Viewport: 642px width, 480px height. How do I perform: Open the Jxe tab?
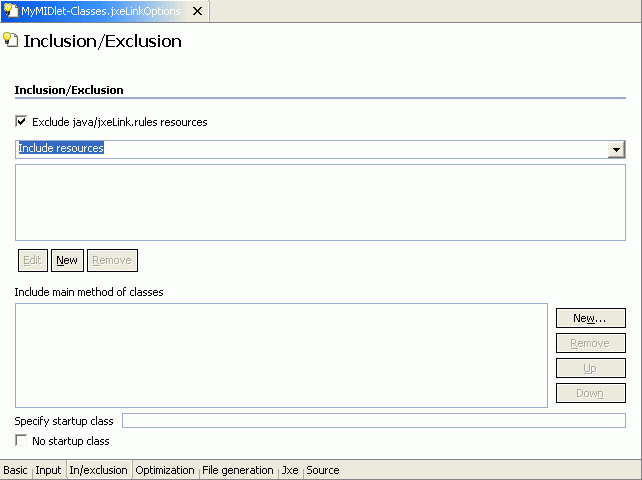290,470
